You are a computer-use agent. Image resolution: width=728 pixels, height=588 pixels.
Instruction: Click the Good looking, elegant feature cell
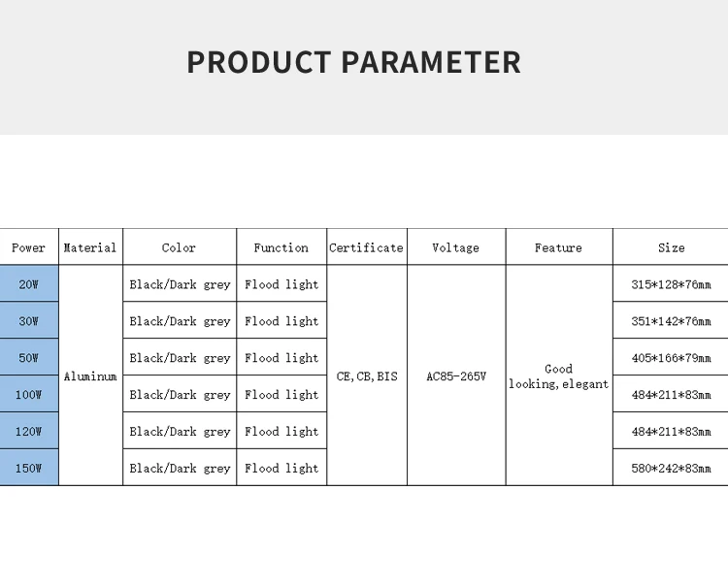(x=558, y=376)
